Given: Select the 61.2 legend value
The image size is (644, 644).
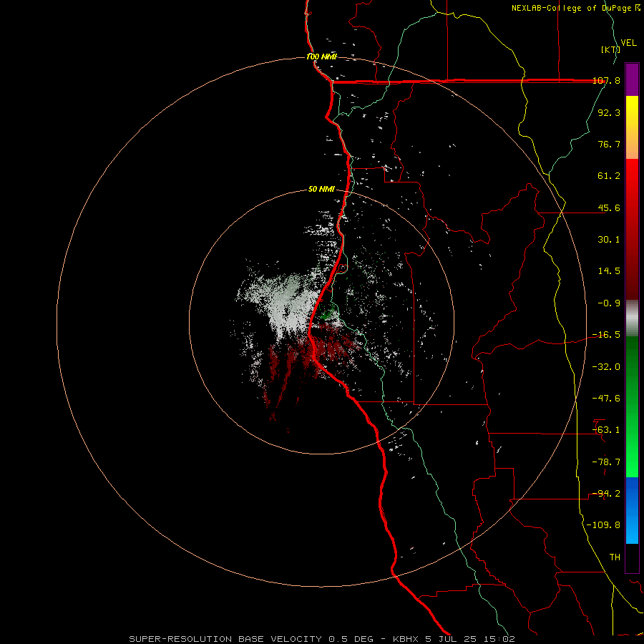Looking at the screenshot, I should coord(609,176).
